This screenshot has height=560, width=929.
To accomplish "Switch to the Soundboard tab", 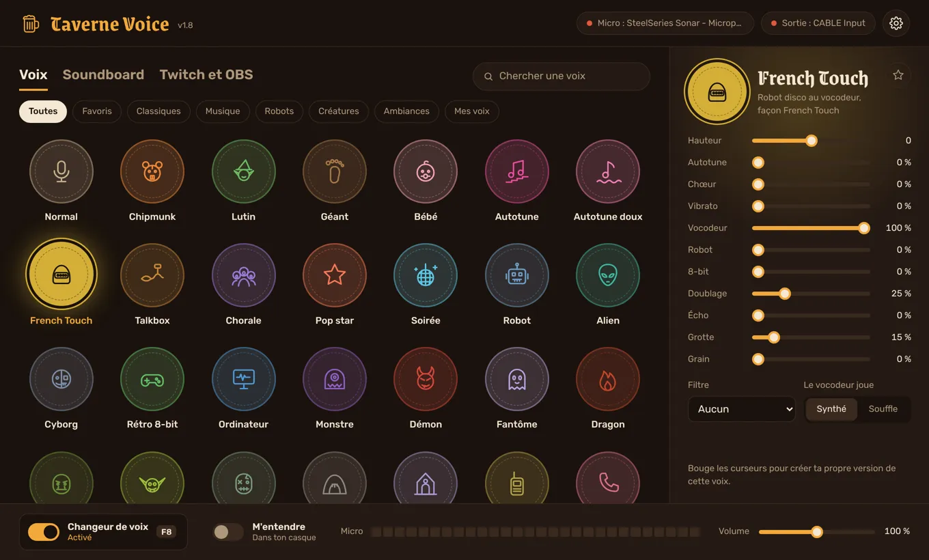I will 103,74.
